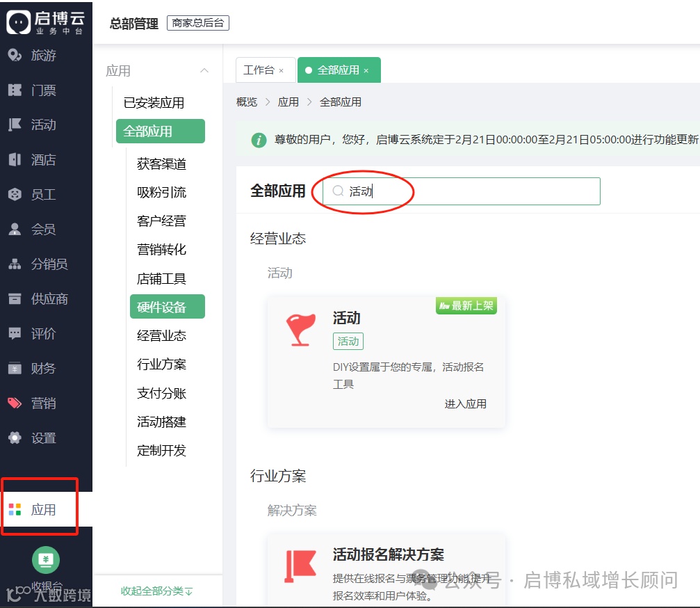Click the search magnifier icon
The image size is (700, 608).
click(x=338, y=191)
